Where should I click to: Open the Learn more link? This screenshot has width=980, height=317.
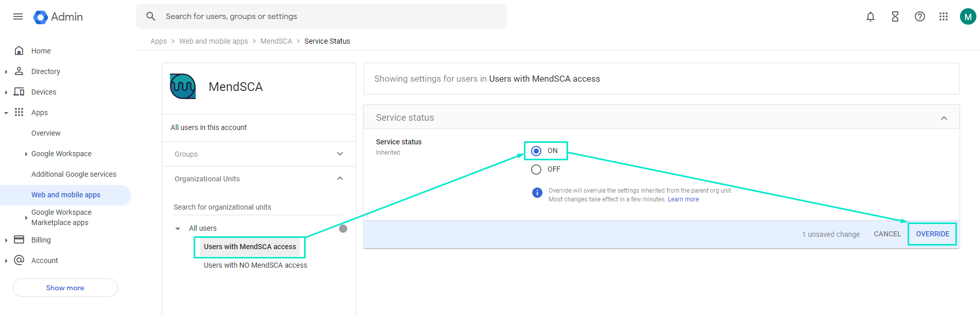(683, 199)
